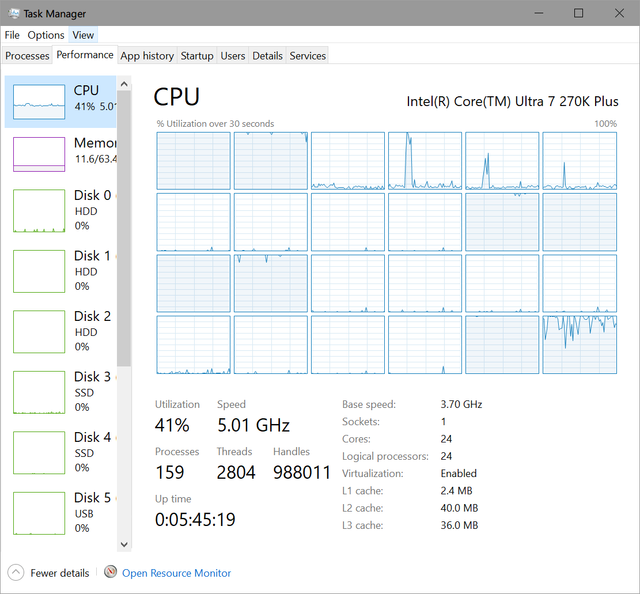The image size is (640, 594).
Task: Click the large CPU heading
Action: tap(176, 97)
